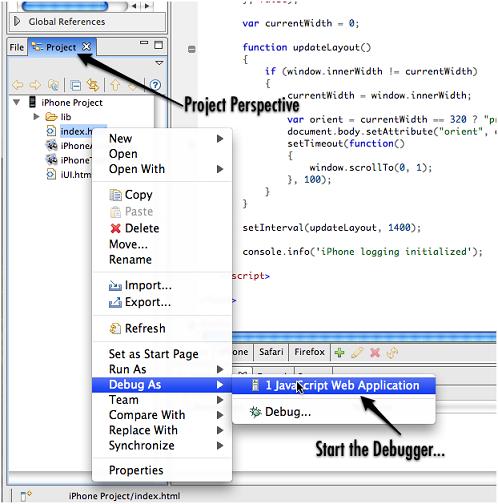Maximize the Project view panel
The height and width of the screenshot is (504, 498).
[x=159, y=45]
